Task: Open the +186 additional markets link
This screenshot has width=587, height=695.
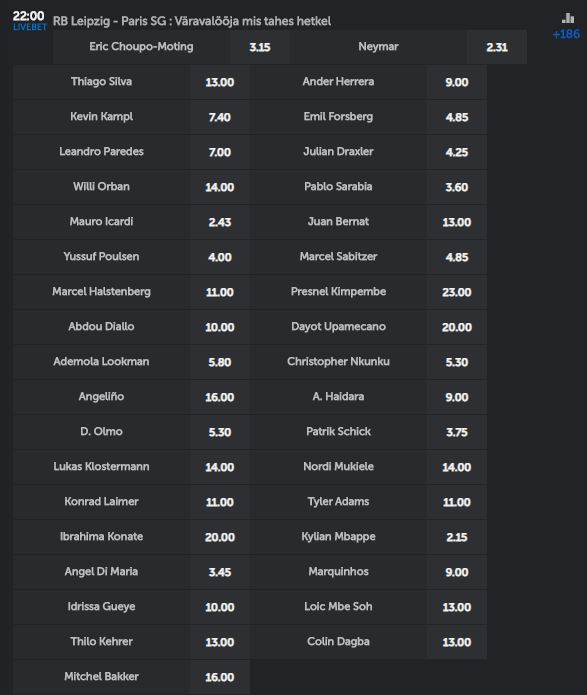Action: point(566,34)
